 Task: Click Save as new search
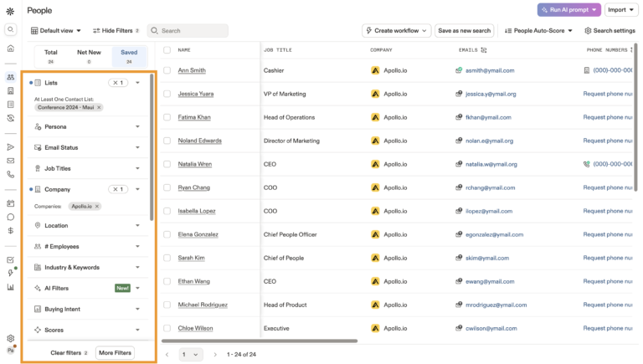(x=464, y=31)
